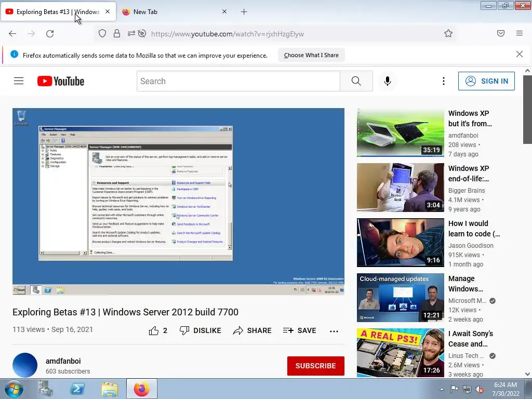Viewport: 532px width, 399px height.
Task: Start voice search with microphone icon
Action: click(388, 81)
